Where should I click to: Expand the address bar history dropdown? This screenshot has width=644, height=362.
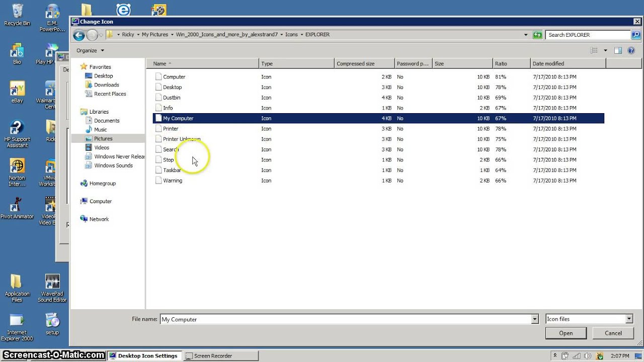pyautogui.click(x=526, y=34)
